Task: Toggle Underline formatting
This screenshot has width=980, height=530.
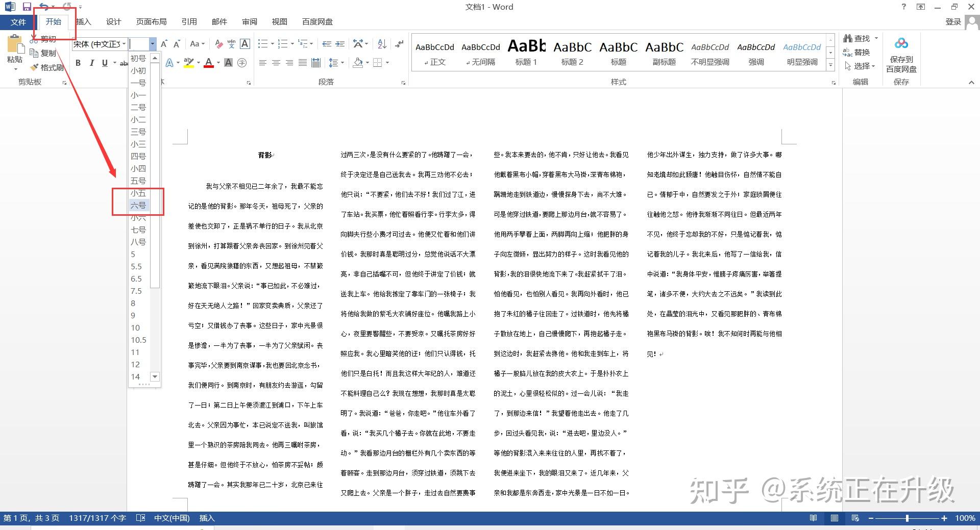Action: click(105, 63)
